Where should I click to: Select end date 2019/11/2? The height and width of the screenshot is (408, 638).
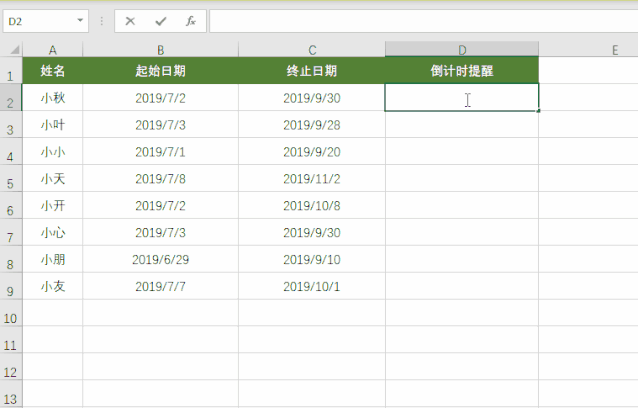pyautogui.click(x=312, y=179)
